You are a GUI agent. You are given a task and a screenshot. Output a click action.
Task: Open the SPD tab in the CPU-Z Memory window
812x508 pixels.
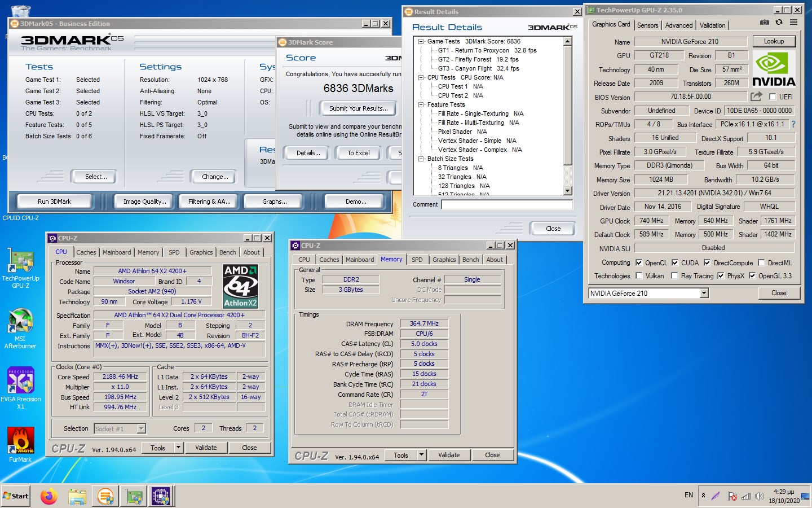pos(417,260)
